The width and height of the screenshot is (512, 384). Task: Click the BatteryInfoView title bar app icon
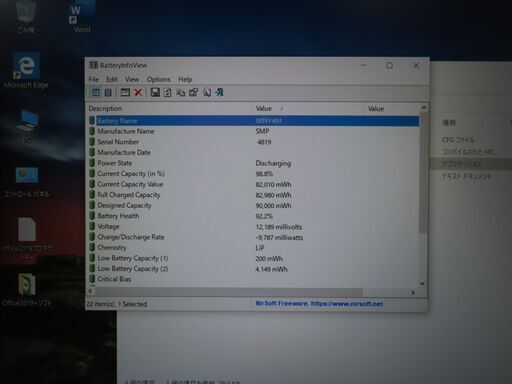(x=93, y=65)
